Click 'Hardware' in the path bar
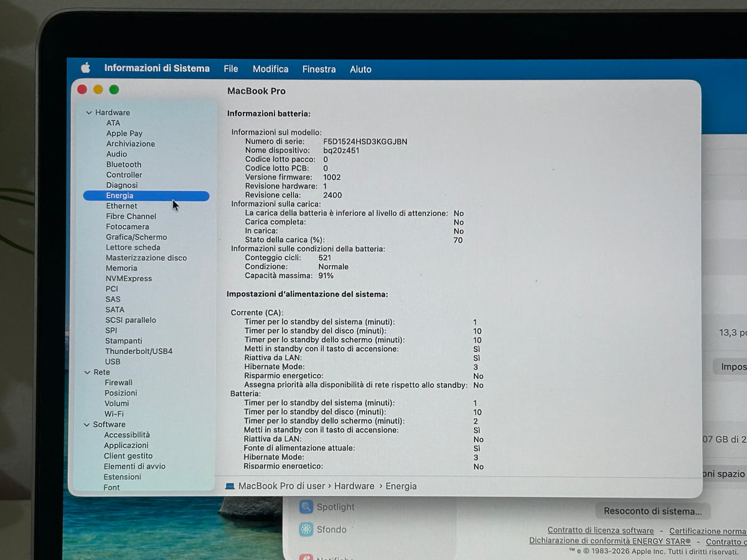Image resolution: width=747 pixels, height=560 pixels. pos(354,487)
